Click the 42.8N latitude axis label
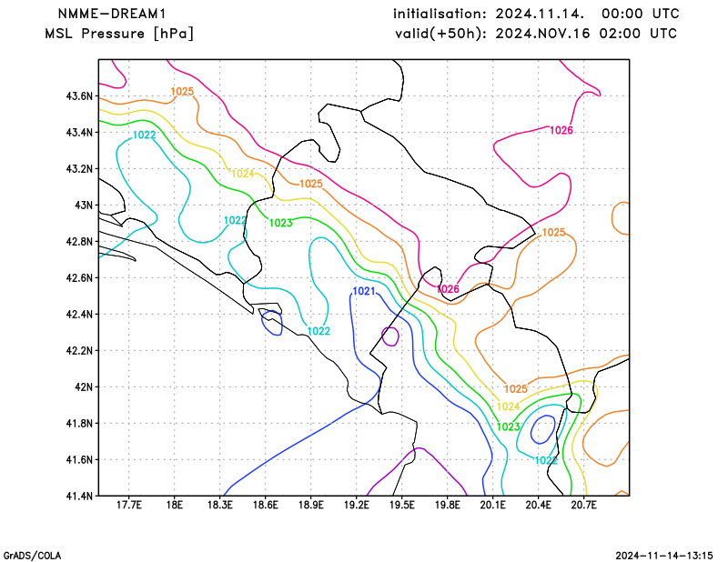The image size is (728, 562). [x=79, y=241]
